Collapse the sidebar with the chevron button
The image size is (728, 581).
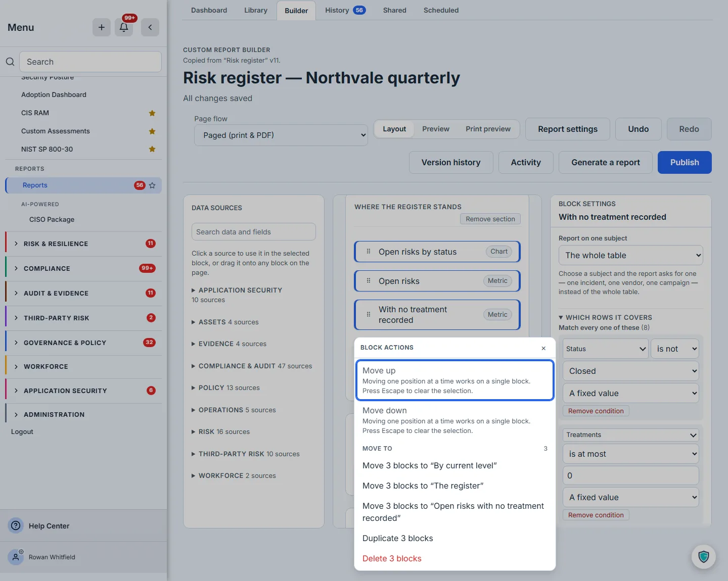coord(150,27)
